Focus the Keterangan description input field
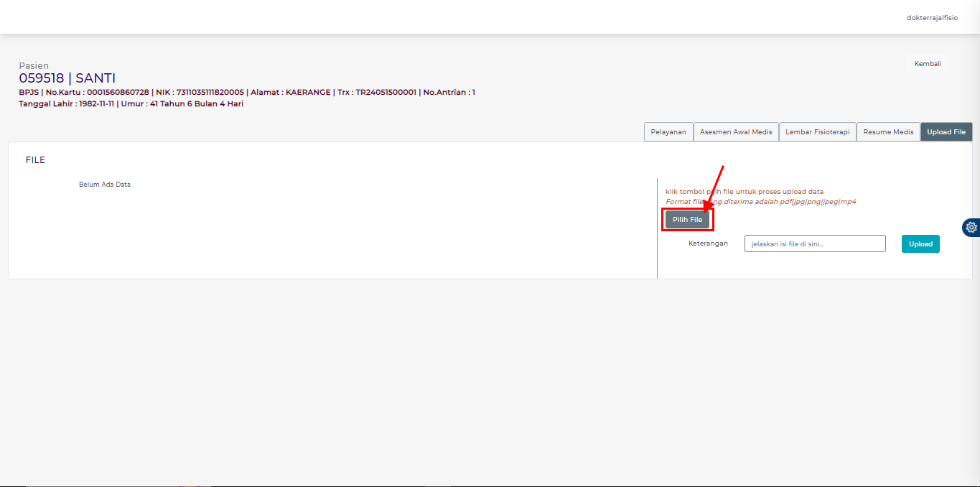 [x=815, y=244]
